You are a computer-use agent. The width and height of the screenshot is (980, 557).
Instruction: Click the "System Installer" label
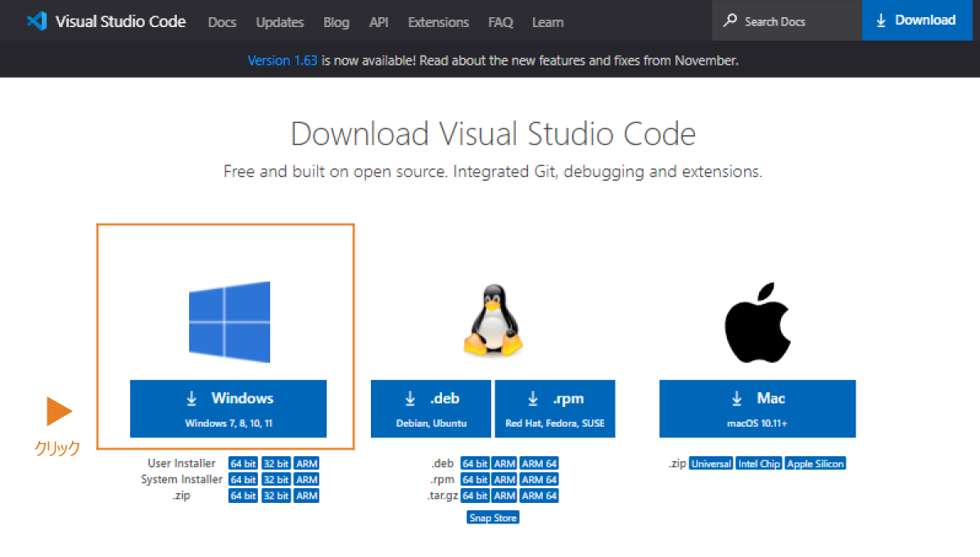[181, 479]
